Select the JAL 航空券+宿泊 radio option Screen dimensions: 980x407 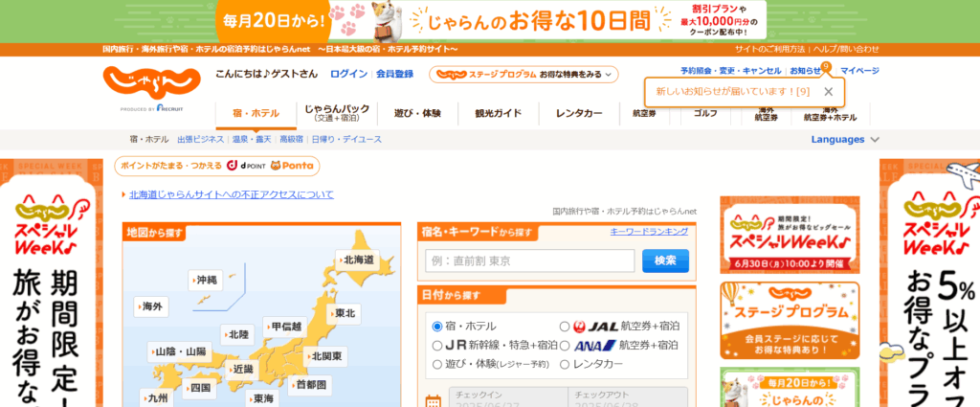[x=565, y=327]
